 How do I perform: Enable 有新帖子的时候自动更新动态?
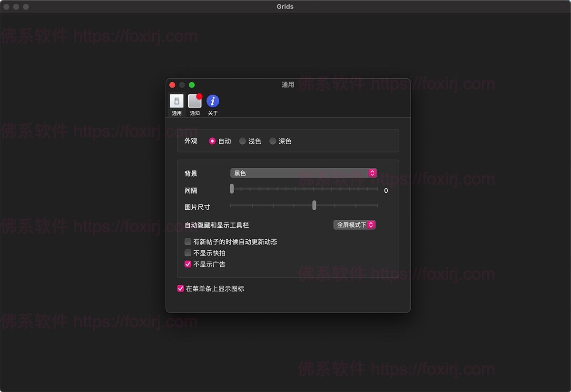pyautogui.click(x=187, y=242)
